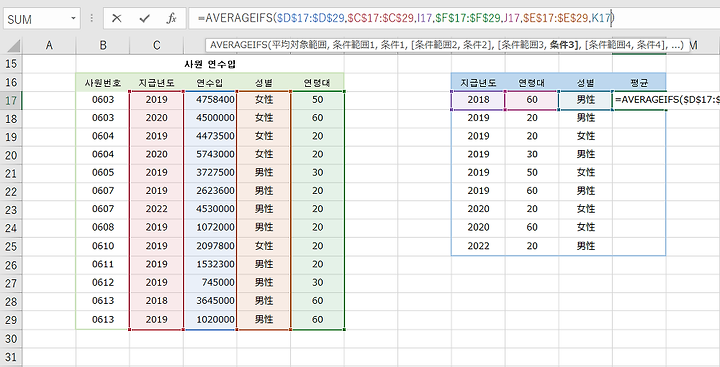
Task: Click the 사원번호 header cell
Action: pyautogui.click(x=103, y=82)
